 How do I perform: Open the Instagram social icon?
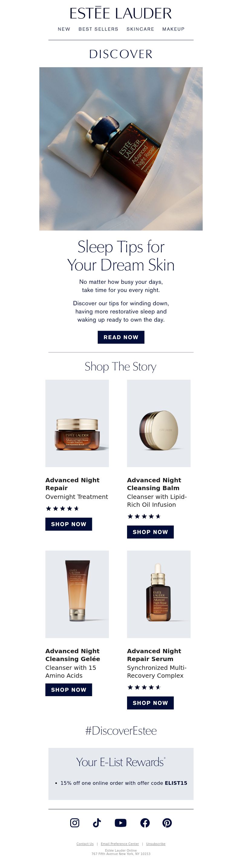point(74,823)
